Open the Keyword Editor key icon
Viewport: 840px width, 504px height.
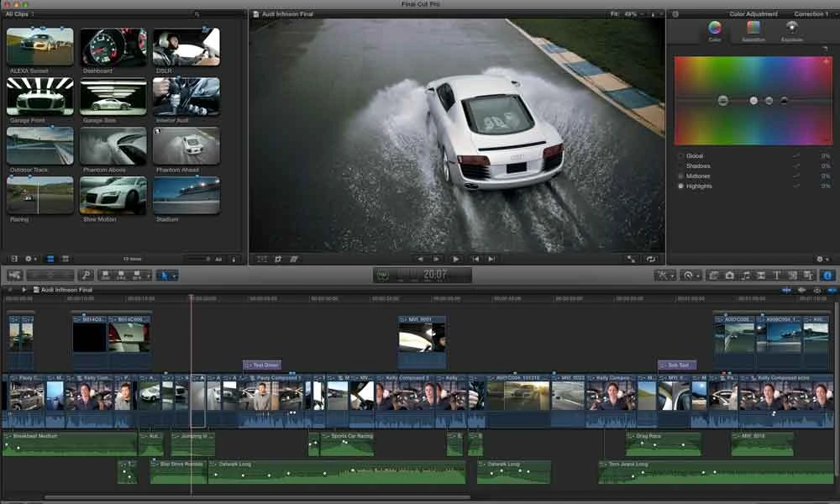[x=85, y=275]
